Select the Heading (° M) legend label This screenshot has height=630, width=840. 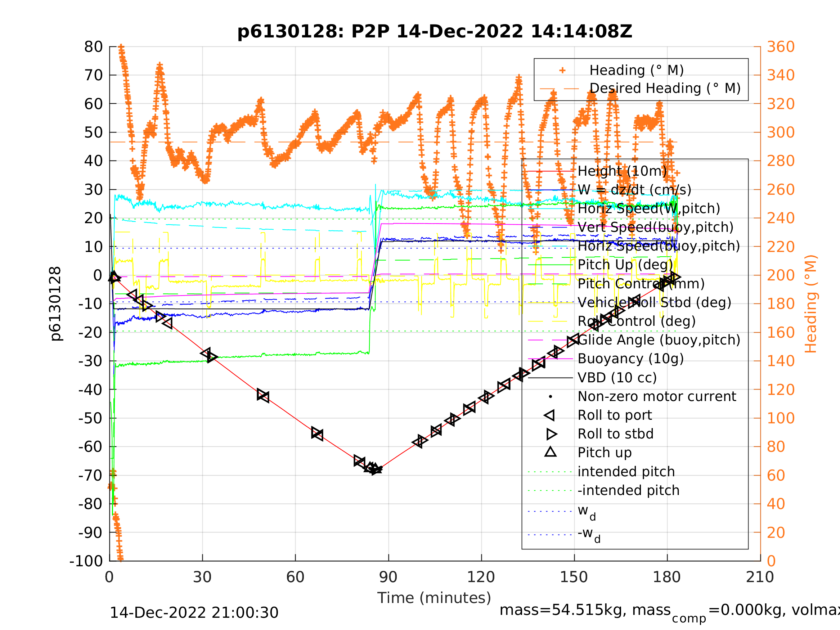click(637, 71)
